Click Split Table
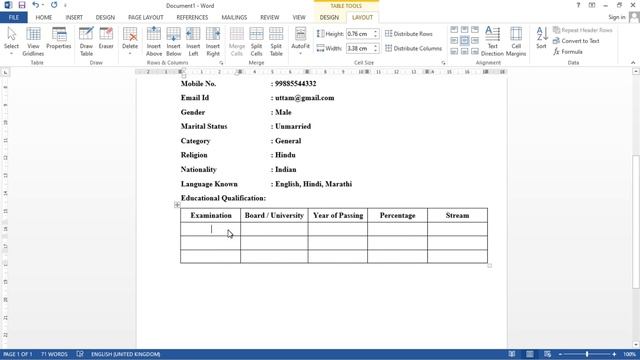Image resolution: width=640 pixels, height=360 pixels. [276, 41]
